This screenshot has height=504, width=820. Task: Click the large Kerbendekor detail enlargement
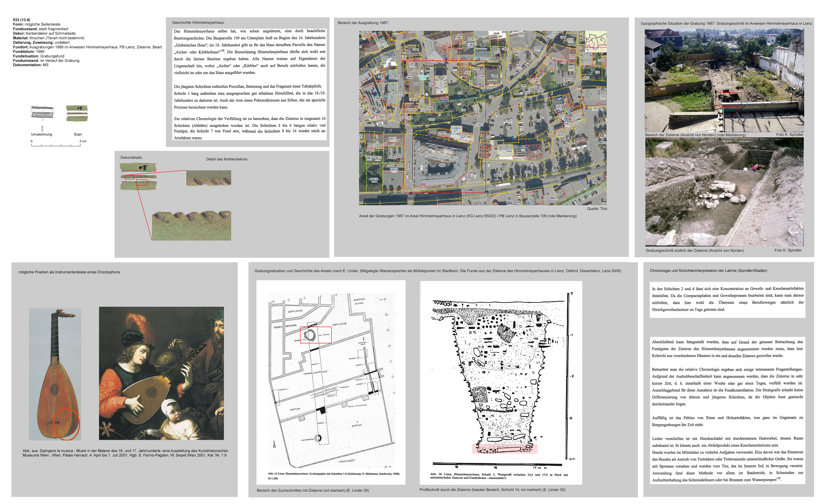click(191, 225)
